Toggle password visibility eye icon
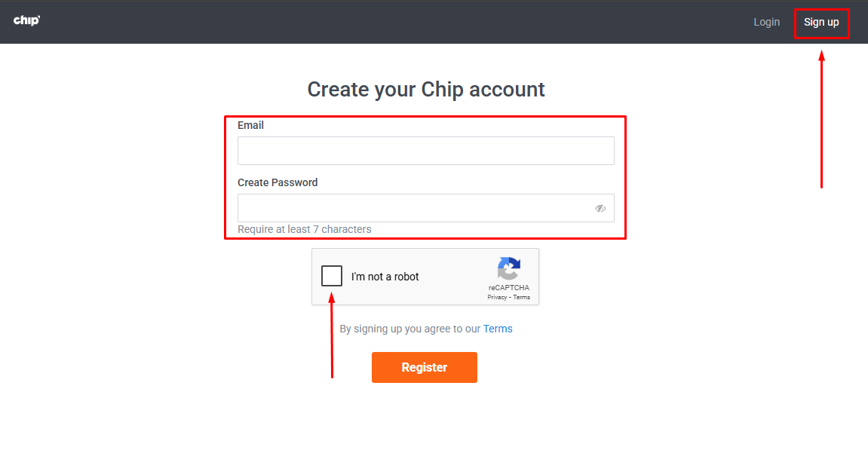Image resolution: width=868 pixels, height=453 pixels. click(600, 209)
